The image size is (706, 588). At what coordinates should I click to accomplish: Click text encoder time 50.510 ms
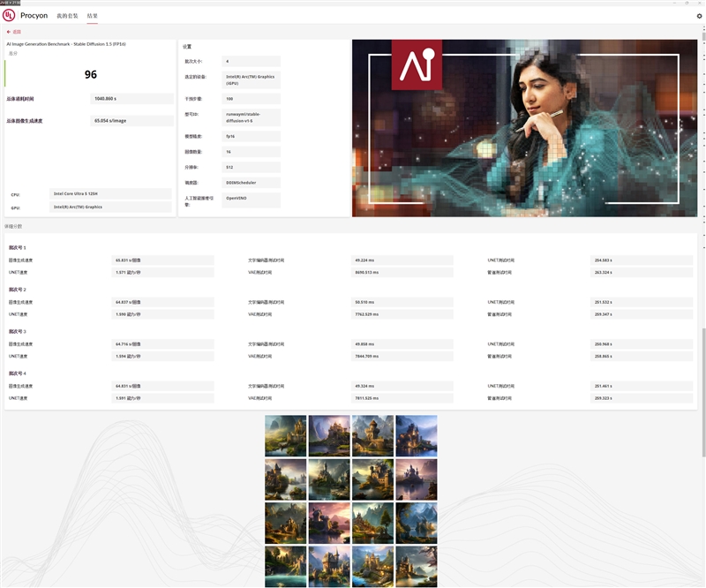[x=402, y=302]
